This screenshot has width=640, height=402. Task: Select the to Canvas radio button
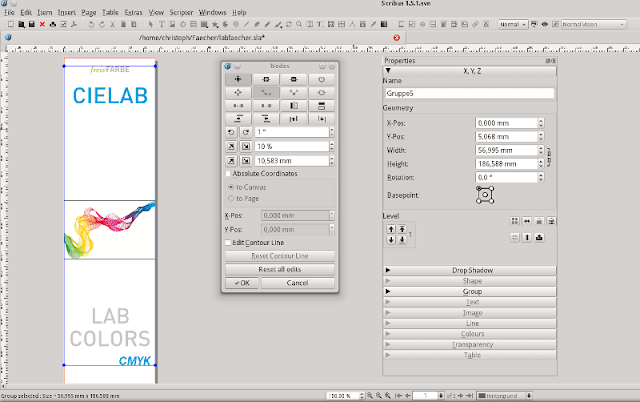click(231, 187)
